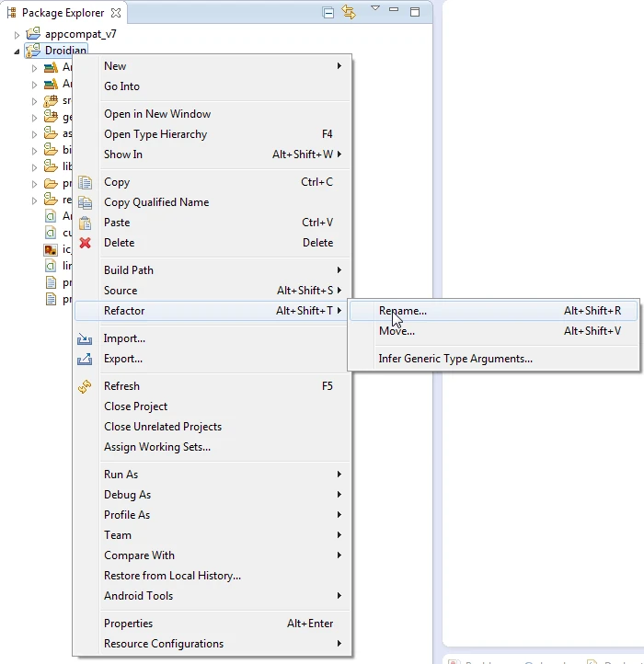The image size is (644, 664).
Task: Toggle Link with Editor icon
Action: (x=349, y=12)
